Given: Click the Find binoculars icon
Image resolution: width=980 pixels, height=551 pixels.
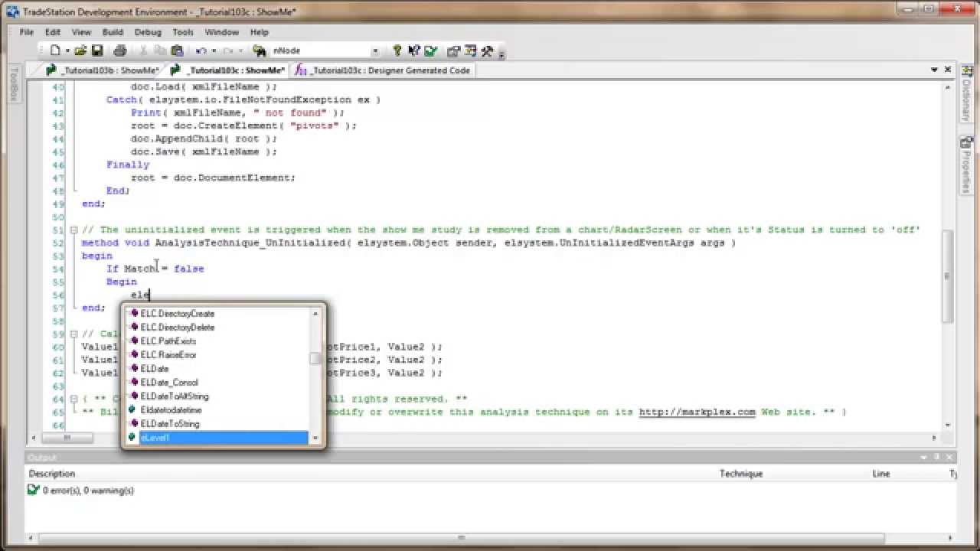Looking at the screenshot, I should pos(260,51).
